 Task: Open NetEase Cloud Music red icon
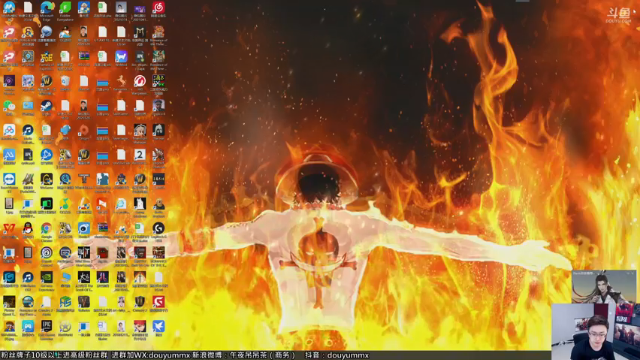coord(158,8)
